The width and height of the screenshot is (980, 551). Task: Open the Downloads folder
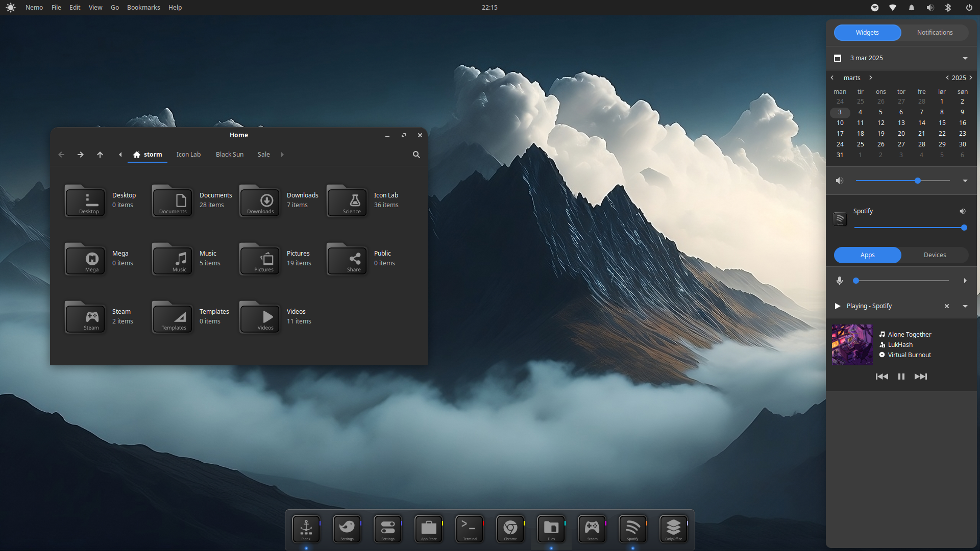click(x=260, y=202)
